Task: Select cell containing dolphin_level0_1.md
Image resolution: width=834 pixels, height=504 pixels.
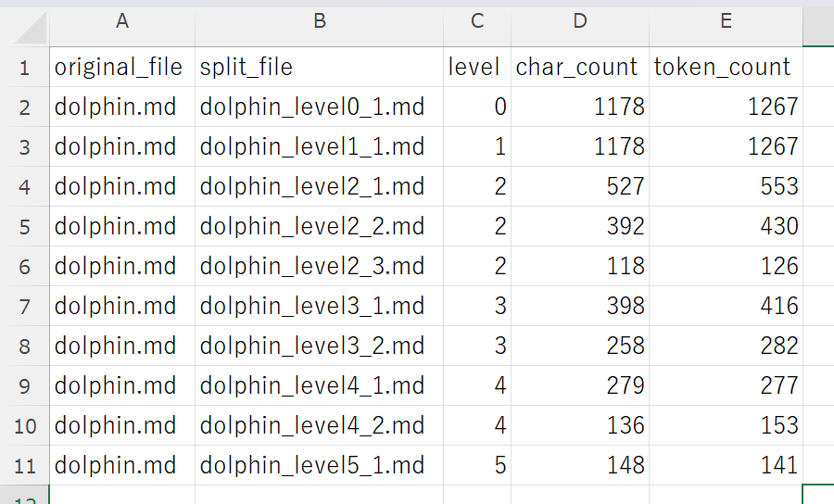Action: pyautogui.click(x=319, y=107)
